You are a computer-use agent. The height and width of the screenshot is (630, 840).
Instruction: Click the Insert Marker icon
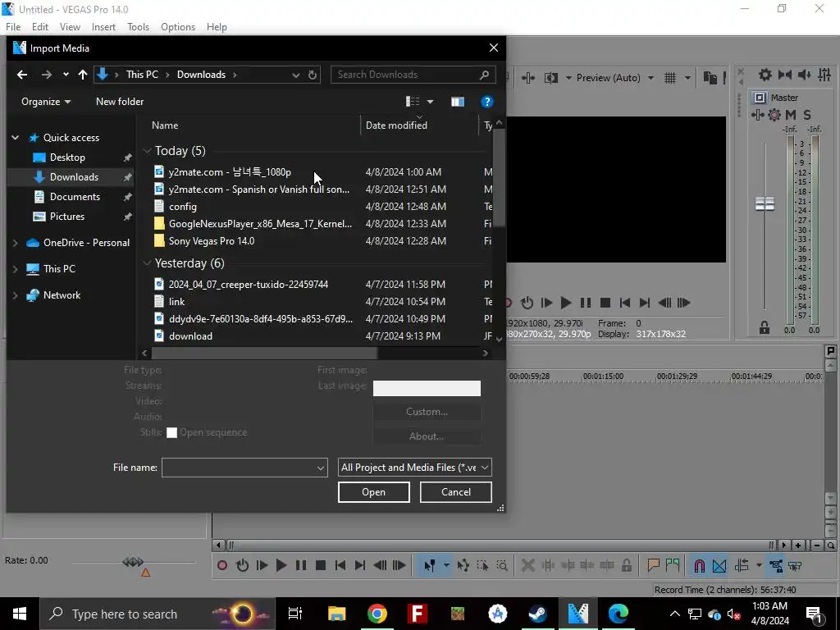(x=653, y=565)
